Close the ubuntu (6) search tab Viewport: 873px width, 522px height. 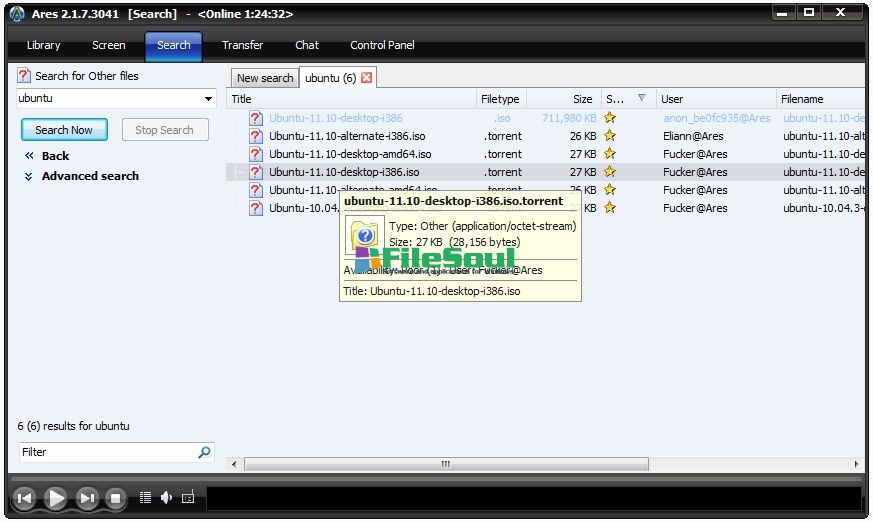[367, 78]
